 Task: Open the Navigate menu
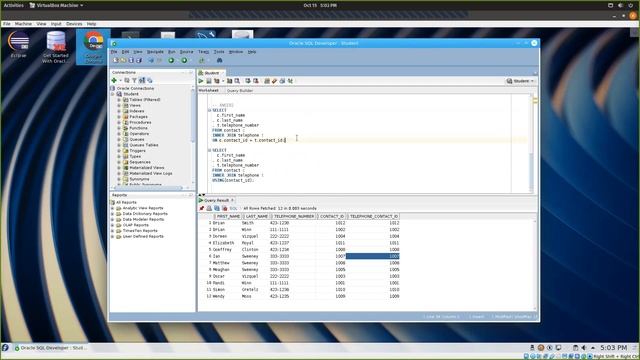(x=155, y=52)
